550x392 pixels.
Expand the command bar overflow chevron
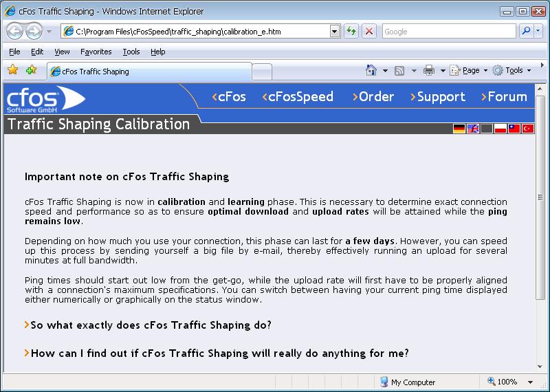click(542, 65)
